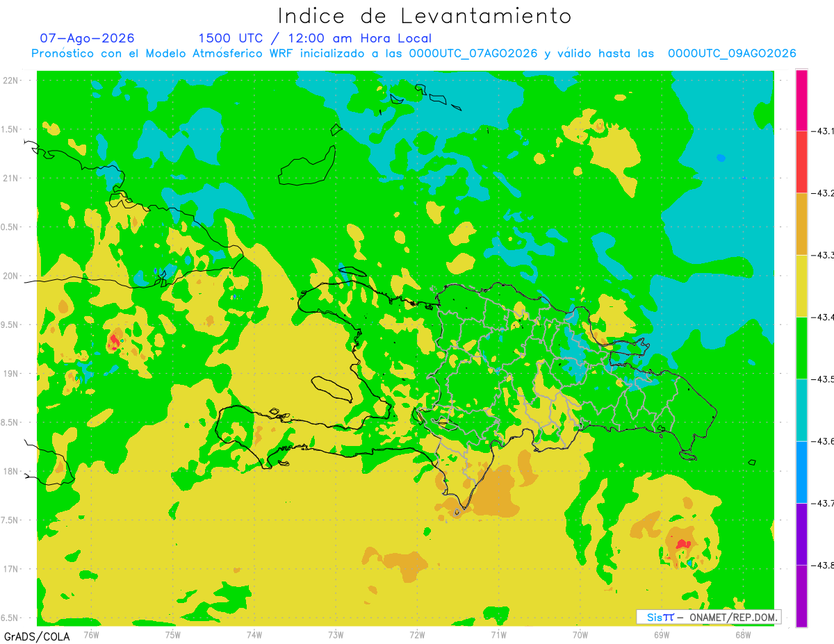The width and height of the screenshot is (834, 644).
Task: Click the '-43.7' legend value
Action: 822,503
